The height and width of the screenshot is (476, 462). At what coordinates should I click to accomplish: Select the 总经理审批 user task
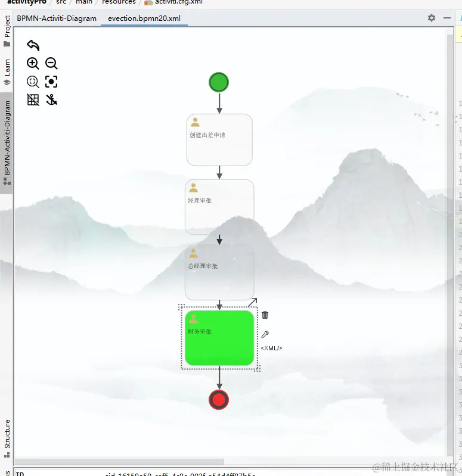(x=219, y=272)
